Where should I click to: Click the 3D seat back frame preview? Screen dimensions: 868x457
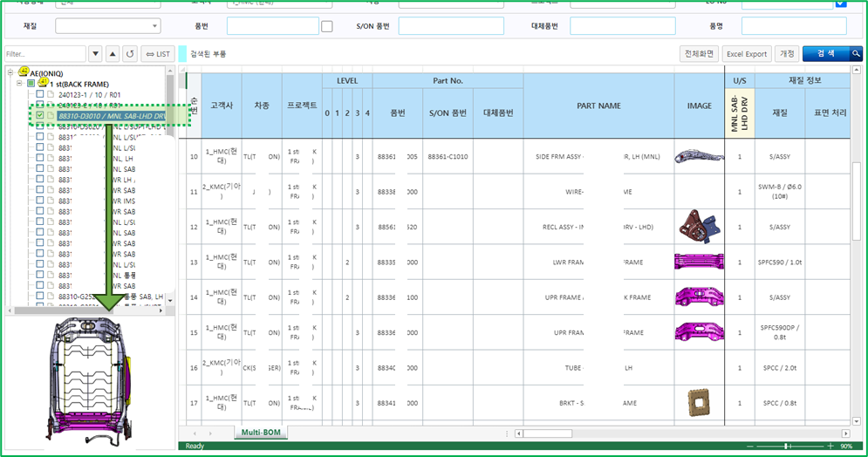(x=89, y=380)
